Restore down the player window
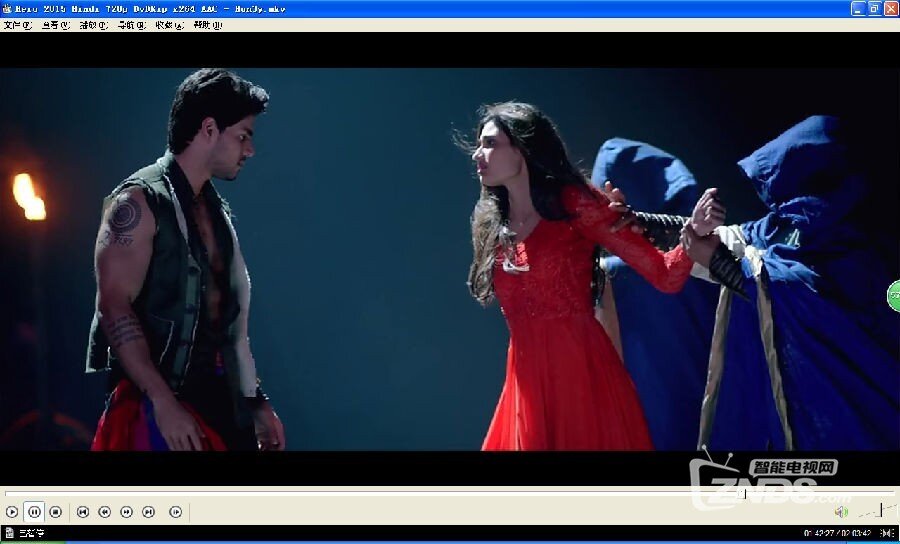This screenshot has width=900, height=544. click(874, 8)
